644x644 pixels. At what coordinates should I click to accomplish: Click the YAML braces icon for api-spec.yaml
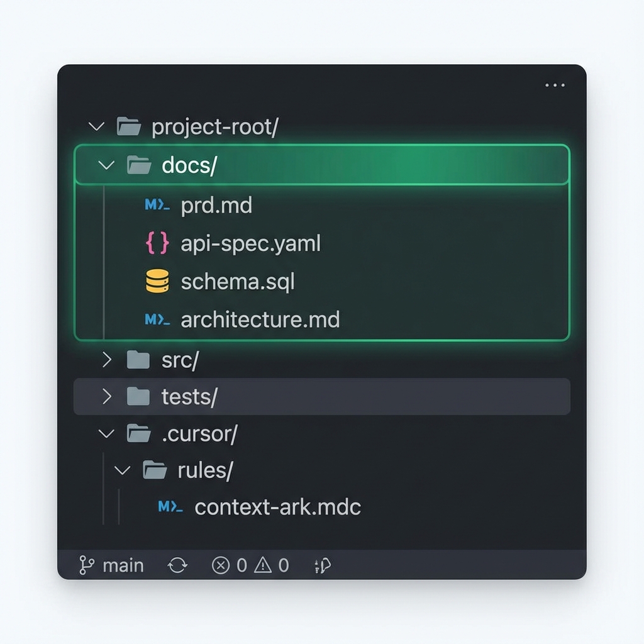156,243
